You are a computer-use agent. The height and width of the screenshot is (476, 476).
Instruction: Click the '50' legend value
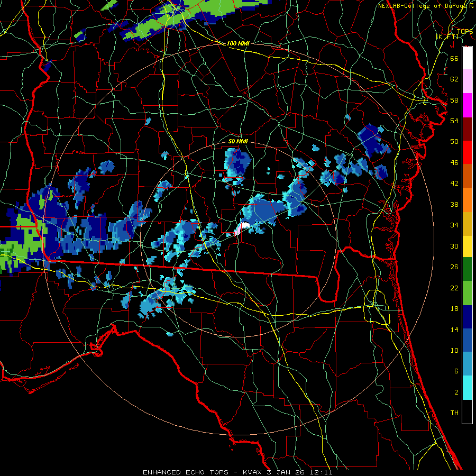[454, 142]
